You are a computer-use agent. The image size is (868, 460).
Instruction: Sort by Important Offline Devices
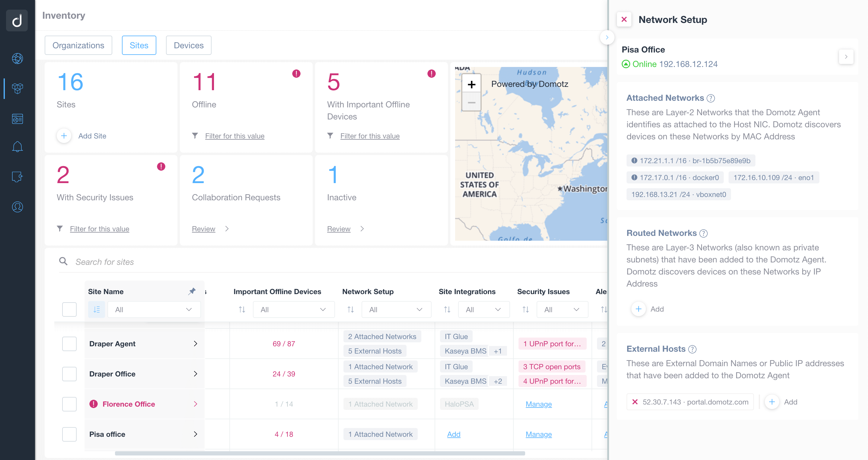[242, 309]
